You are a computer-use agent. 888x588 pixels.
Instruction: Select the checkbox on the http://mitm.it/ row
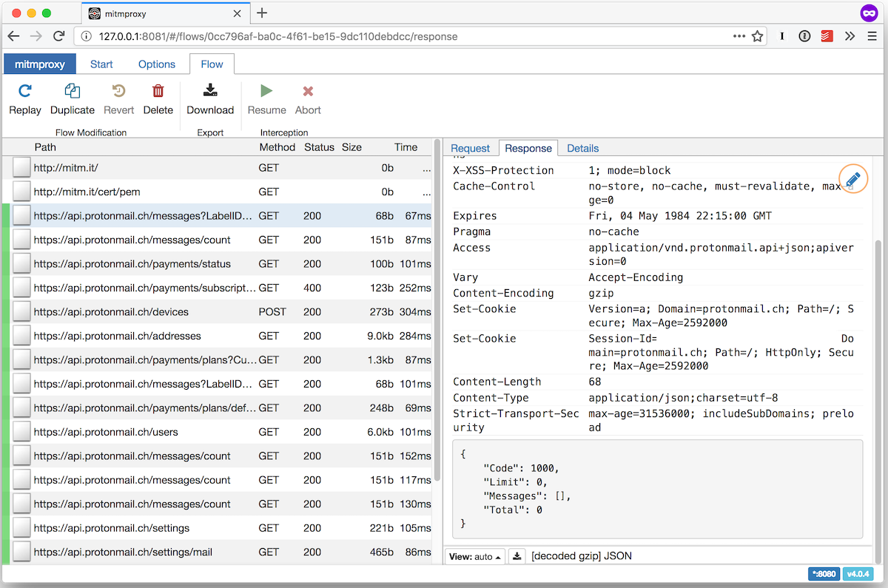pyautogui.click(x=21, y=167)
